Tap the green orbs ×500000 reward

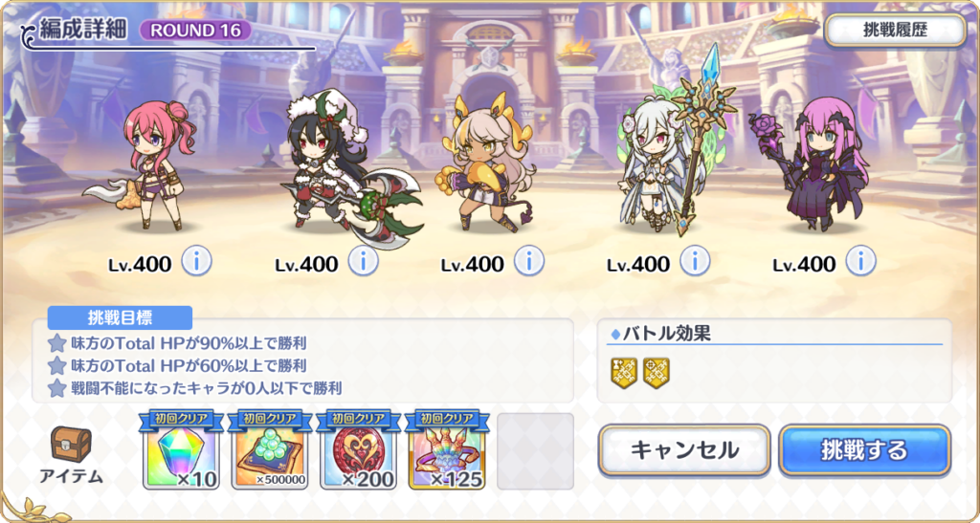click(270, 450)
